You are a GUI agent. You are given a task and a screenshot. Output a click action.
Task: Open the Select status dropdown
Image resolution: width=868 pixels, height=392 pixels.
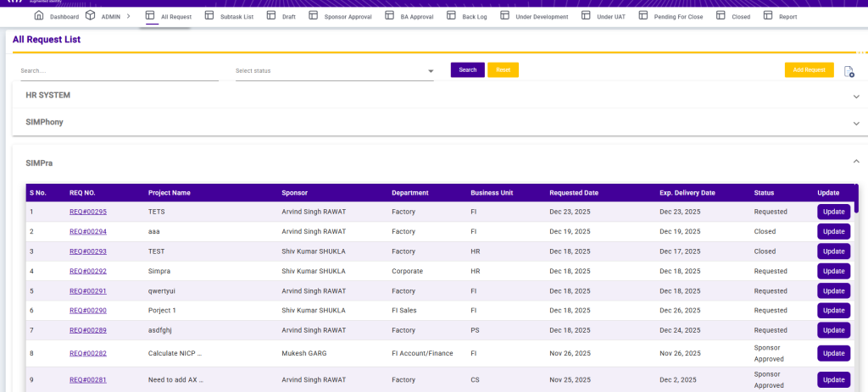pyautogui.click(x=334, y=71)
